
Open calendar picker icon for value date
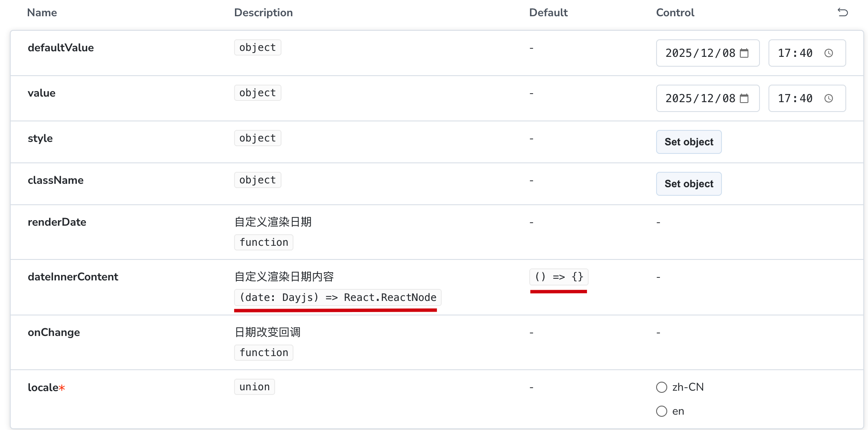coord(744,98)
